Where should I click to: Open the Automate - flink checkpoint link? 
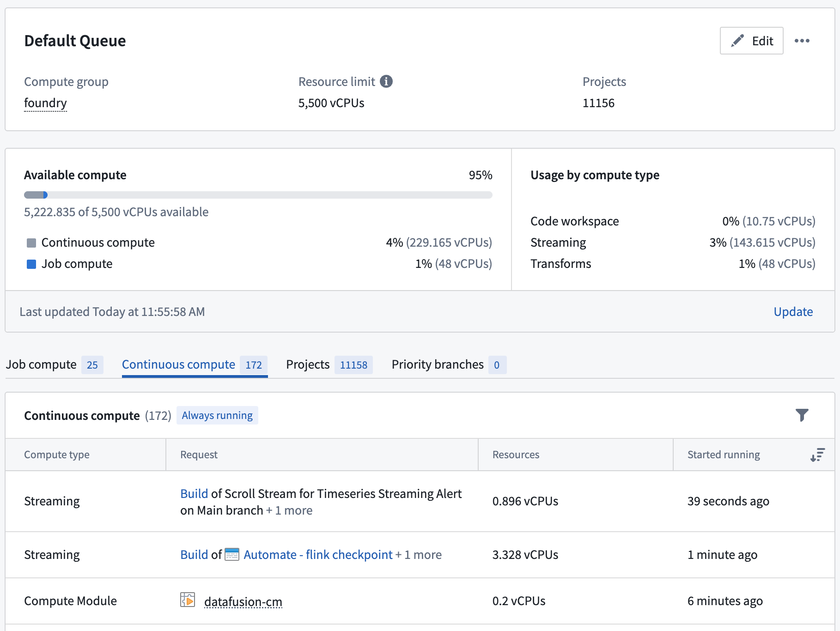[318, 555]
